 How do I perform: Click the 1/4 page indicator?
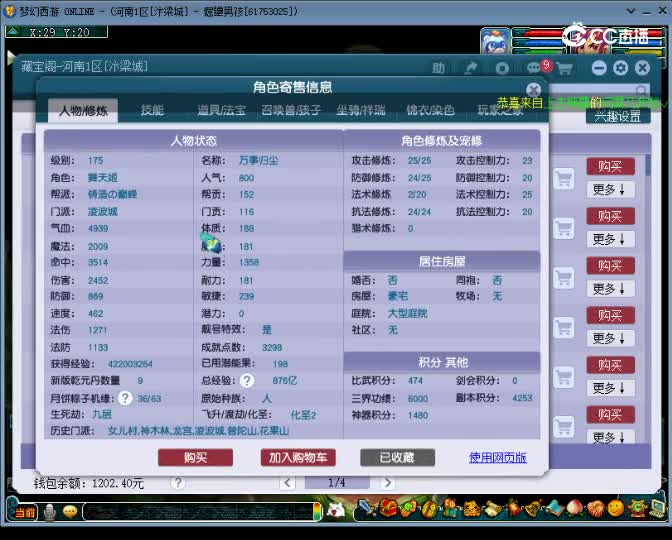coord(336,483)
